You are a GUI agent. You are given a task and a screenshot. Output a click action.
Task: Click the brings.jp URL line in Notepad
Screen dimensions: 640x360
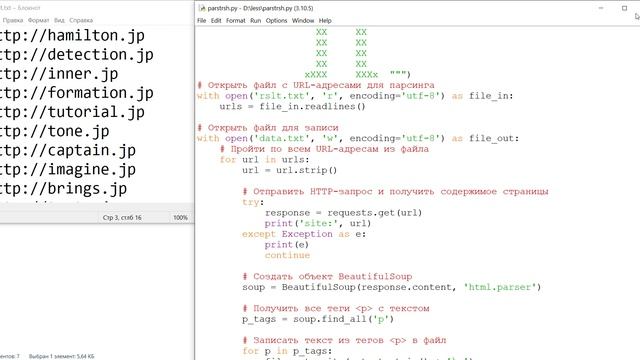click(x=63, y=189)
